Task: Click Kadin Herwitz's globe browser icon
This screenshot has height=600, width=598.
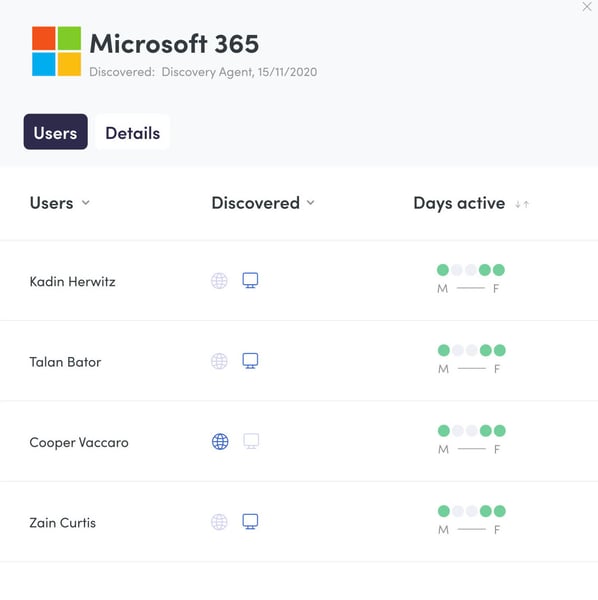Action: 219,281
